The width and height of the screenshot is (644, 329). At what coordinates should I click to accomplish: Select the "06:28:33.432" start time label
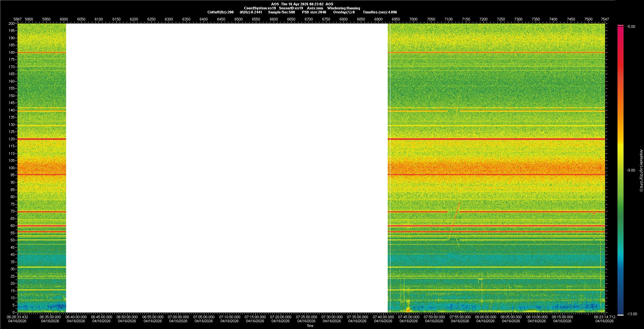tap(18, 317)
